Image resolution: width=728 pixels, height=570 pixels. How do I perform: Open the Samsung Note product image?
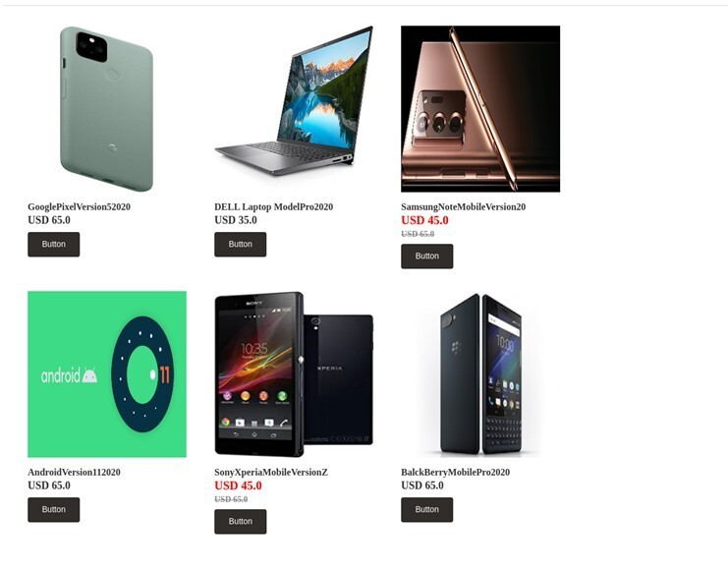pyautogui.click(x=480, y=109)
